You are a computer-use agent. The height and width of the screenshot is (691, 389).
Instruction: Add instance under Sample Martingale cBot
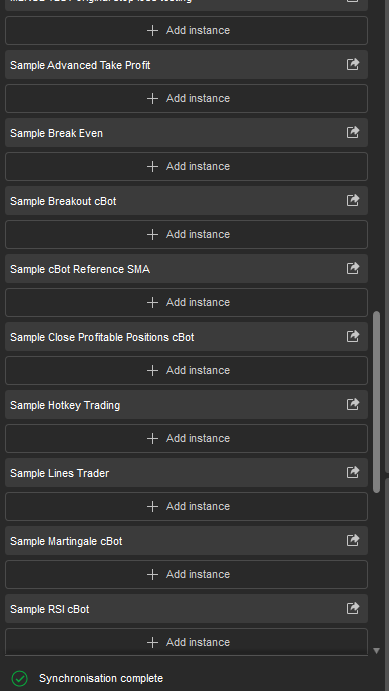[186, 574]
